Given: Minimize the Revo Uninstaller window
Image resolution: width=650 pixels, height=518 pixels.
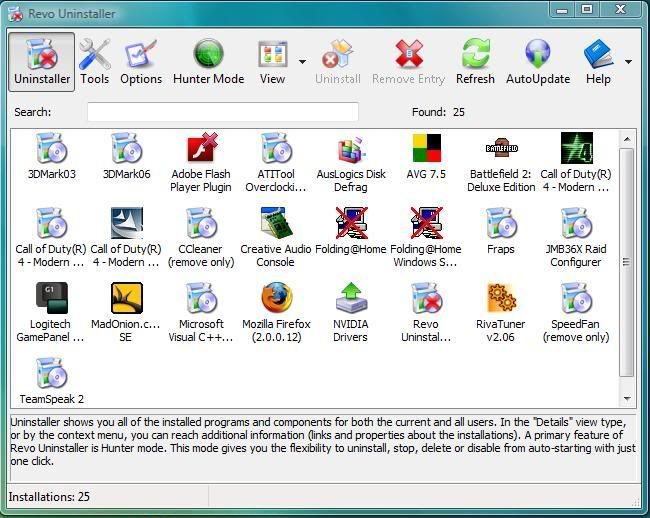Looking at the screenshot, I should click(x=563, y=9).
